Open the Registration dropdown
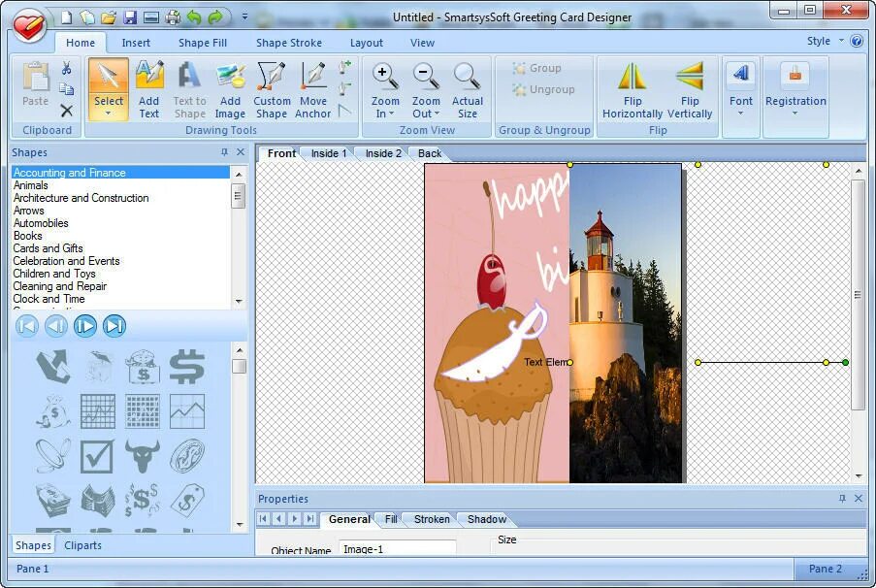 (x=795, y=114)
